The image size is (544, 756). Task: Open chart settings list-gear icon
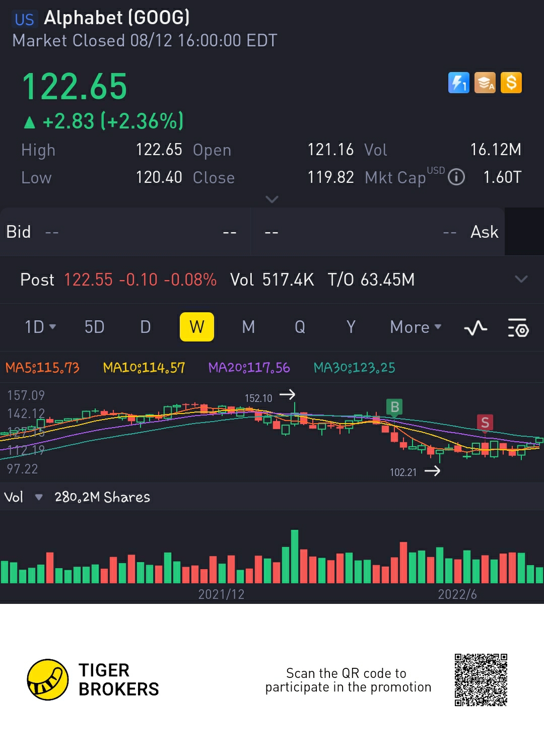click(x=518, y=328)
